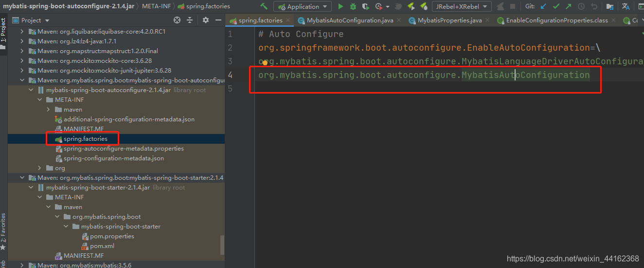
Task: Run the Application with the green play icon
Action: pos(340,6)
